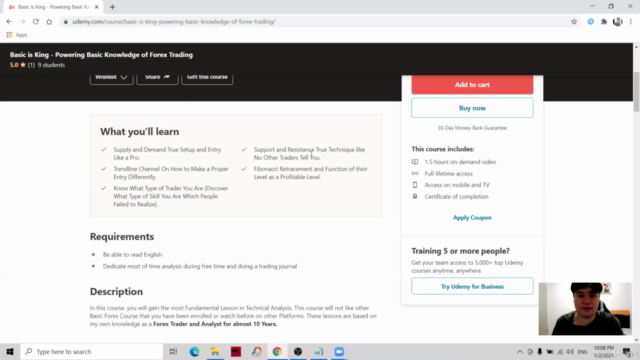Screen dimensions: 640x360
Task: Click the presenter webcam thumbnail
Action: point(585,309)
